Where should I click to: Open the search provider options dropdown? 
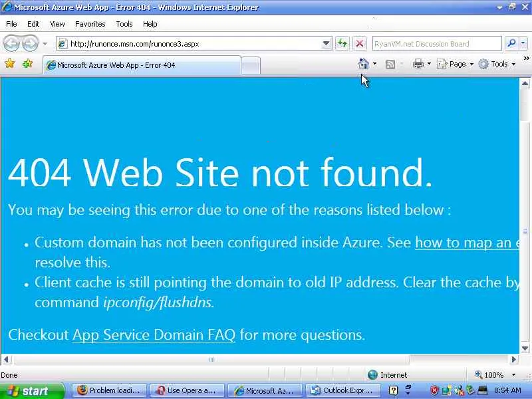pyautogui.click(x=523, y=43)
